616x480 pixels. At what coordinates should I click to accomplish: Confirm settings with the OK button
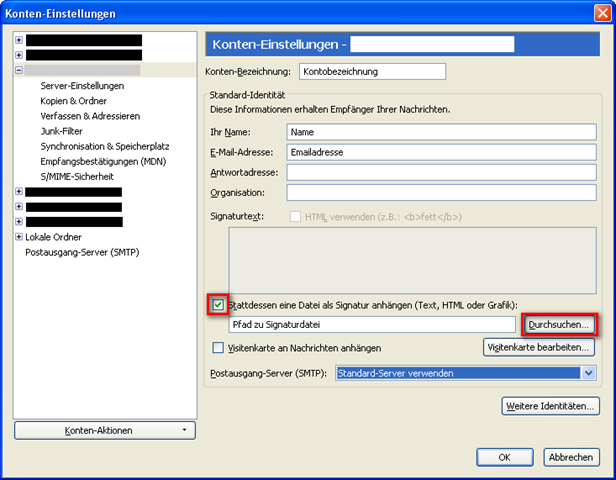coord(505,456)
